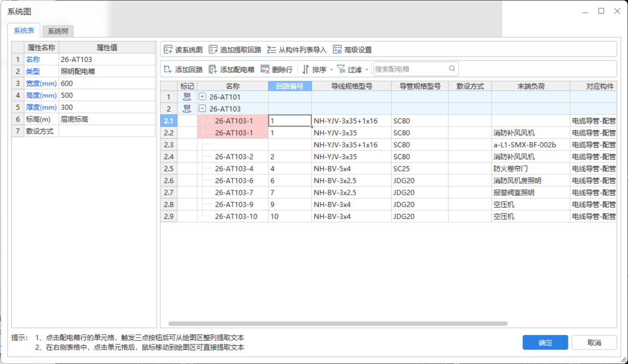Click the flag mark in row 26-AT101
This screenshot has width=628, height=364.
(x=187, y=96)
